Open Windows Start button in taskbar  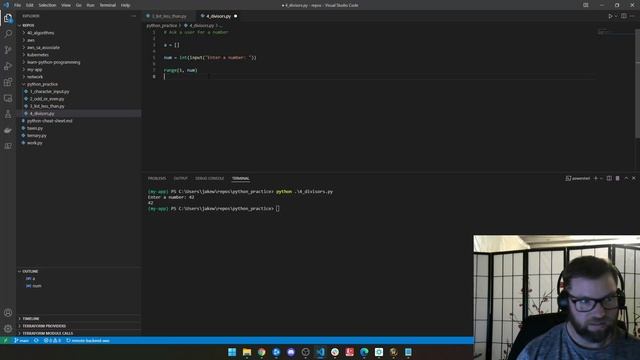[232, 352]
